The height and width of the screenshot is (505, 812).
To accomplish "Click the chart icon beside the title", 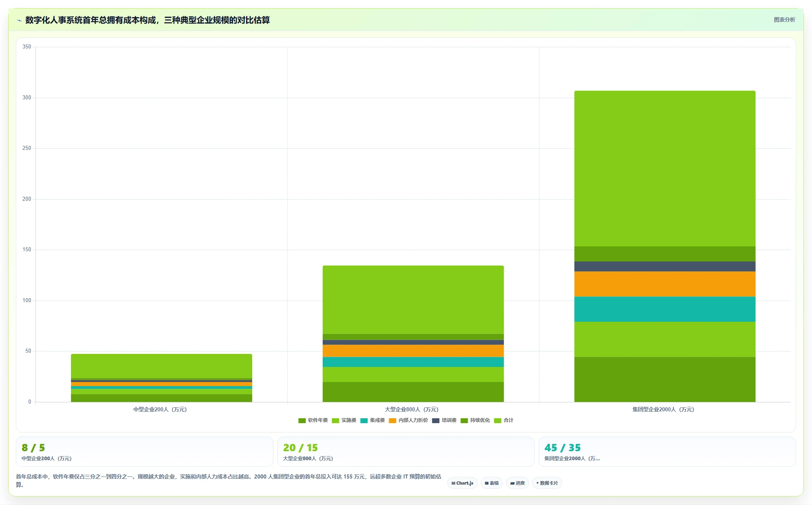I will pos(19,20).
